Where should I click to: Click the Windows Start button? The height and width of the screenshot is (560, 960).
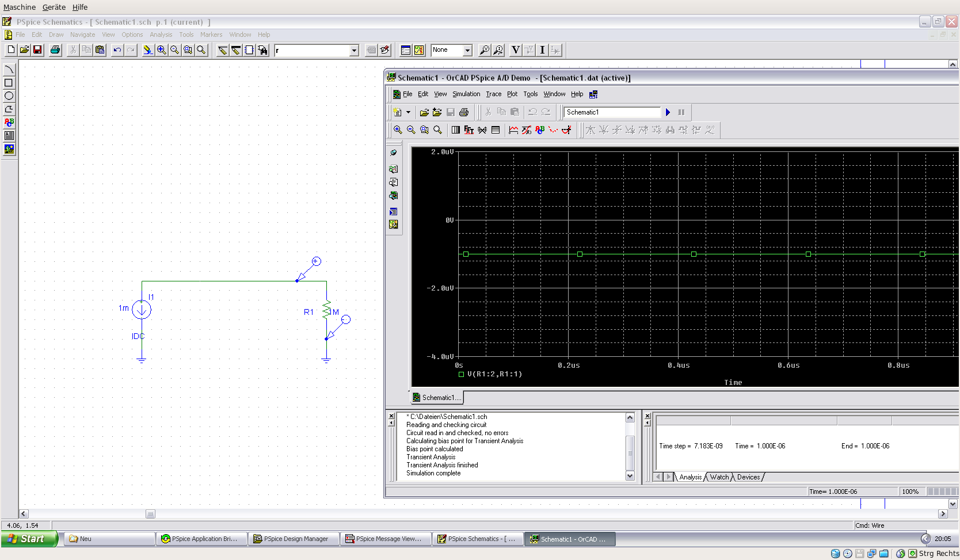pos(29,539)
